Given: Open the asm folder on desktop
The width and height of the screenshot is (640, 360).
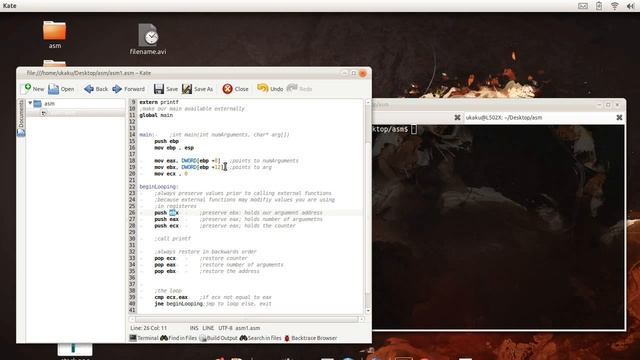Looking at the screenshot, I should click(55, 35).
